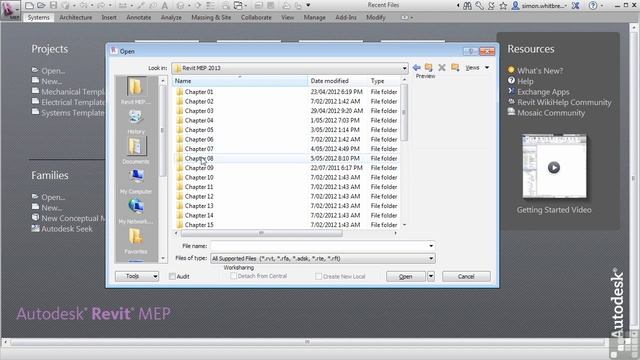This screenshot has width=640, height=360.
Task: Expand the Look in folder dropdown
Action: [404, 68]
